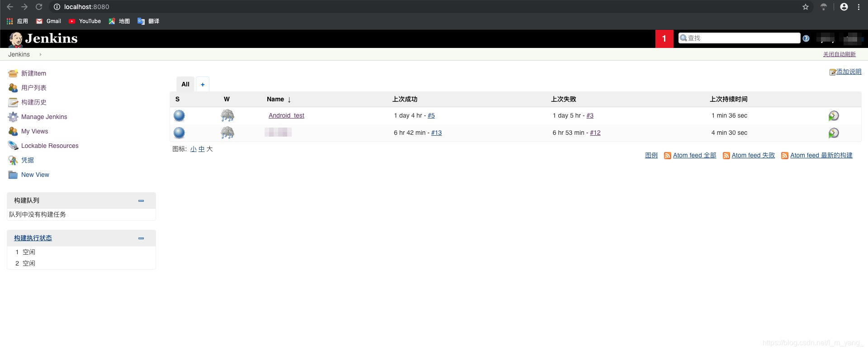Image resolution: width=868 pixels, height=351 pixels.
Task: Click the red notification badge showing 1
Action: [x=664, y=39]
